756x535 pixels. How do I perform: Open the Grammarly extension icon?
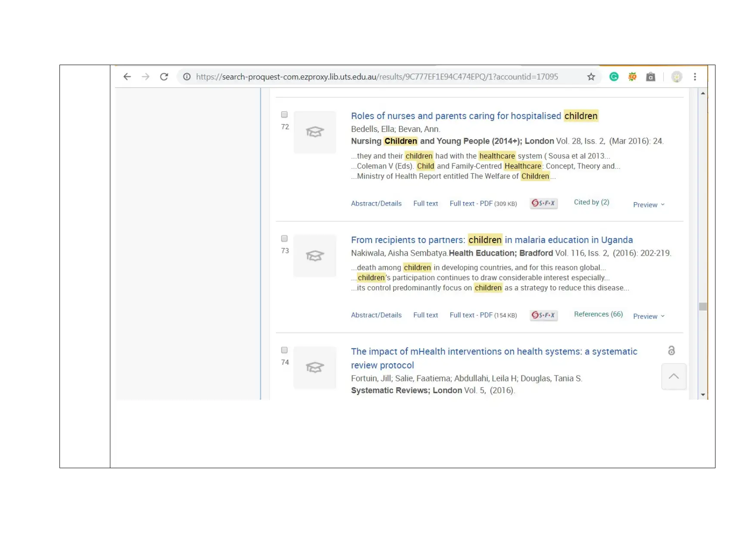614,77
